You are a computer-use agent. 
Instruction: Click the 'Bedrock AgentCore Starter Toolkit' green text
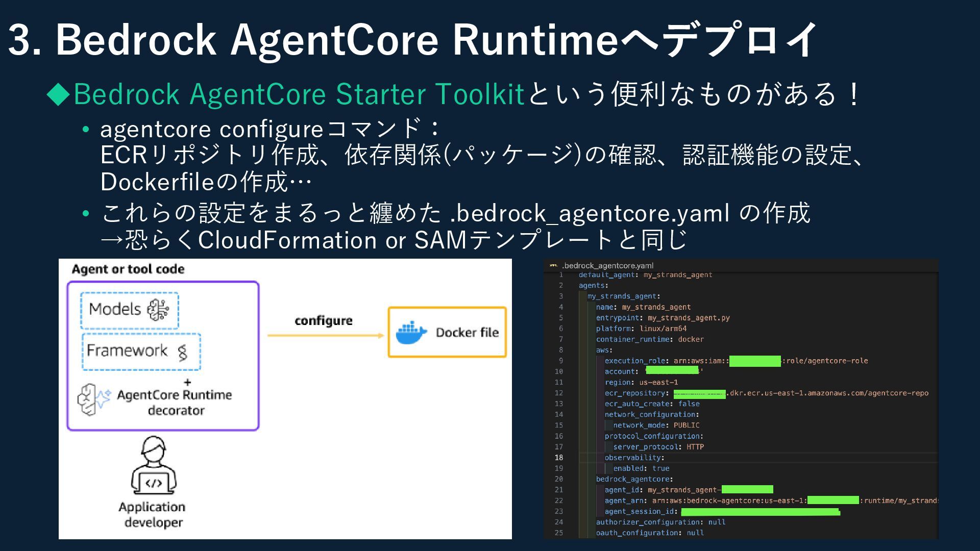299,94
